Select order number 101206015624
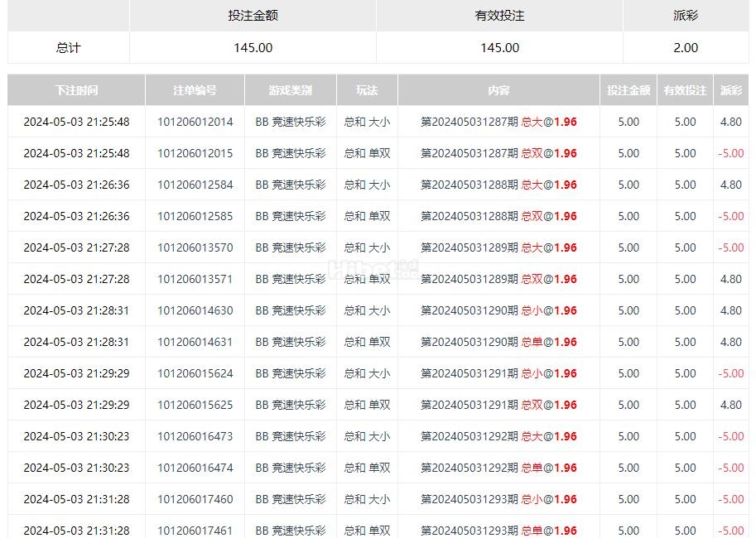This screenshot has width=756, height=538. 195,373
